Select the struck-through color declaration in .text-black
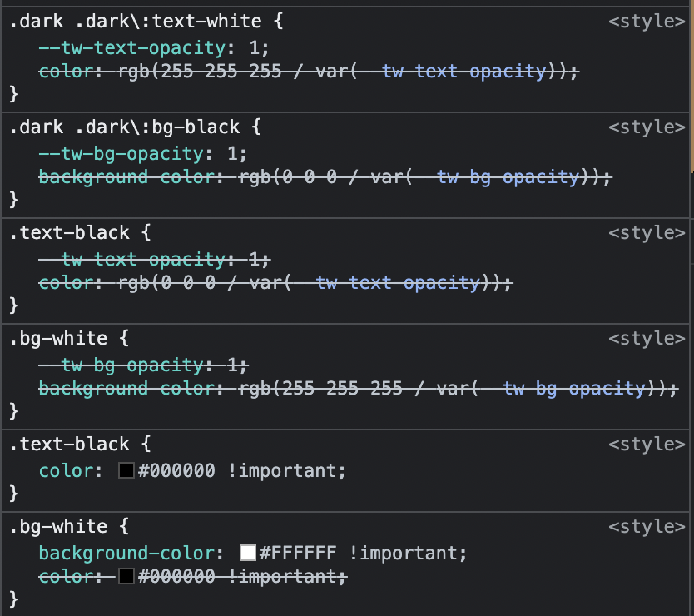 click(275, 282)
